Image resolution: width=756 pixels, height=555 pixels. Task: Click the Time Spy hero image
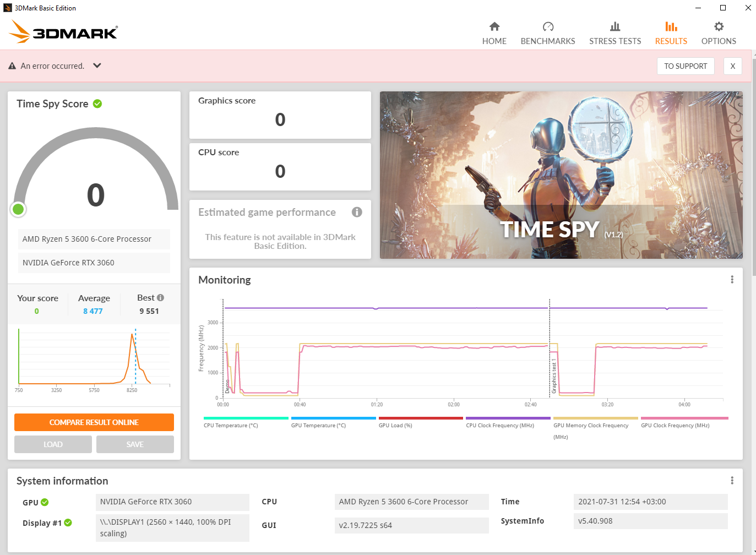[x=561, y=175]
